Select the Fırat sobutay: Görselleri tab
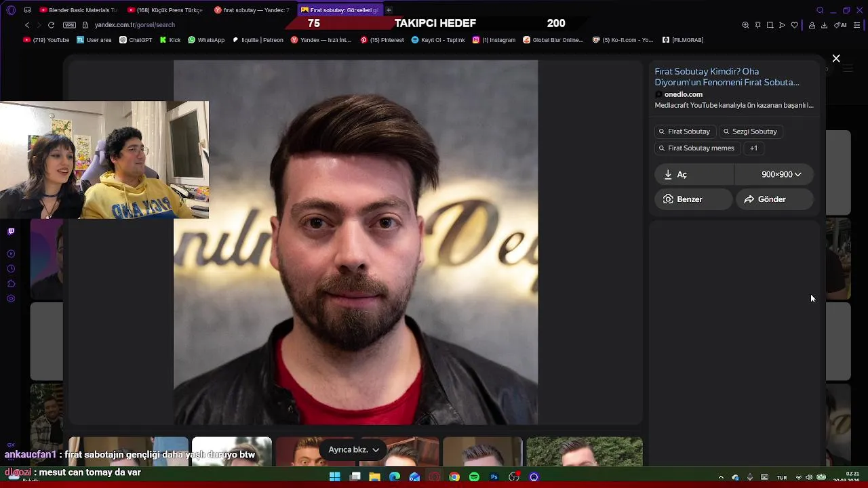This screenshot has width=868, height=488. (x=340, y=10)
